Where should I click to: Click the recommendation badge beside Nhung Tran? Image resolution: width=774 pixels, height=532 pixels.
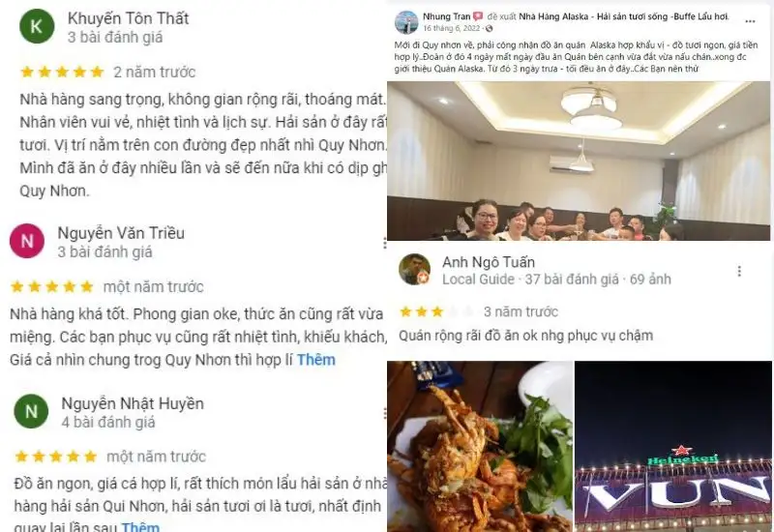(x=478, y=16)
